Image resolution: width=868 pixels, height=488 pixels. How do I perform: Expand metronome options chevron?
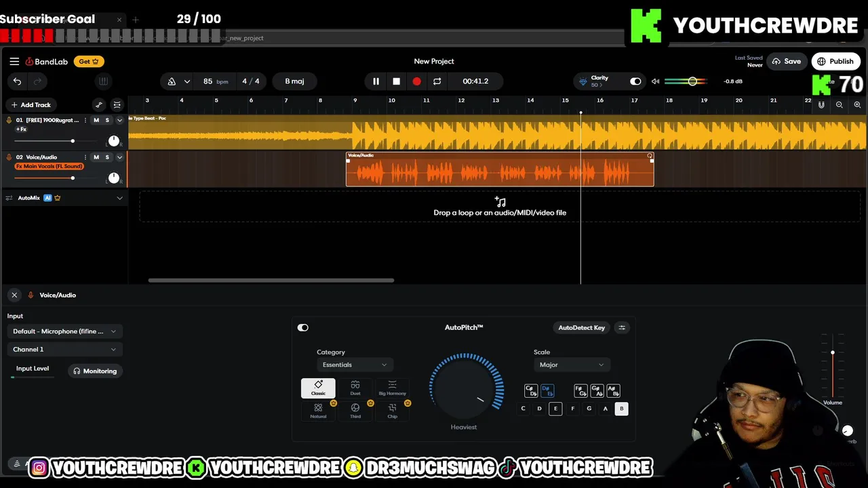pyautogui.click(x=187, y=81)
